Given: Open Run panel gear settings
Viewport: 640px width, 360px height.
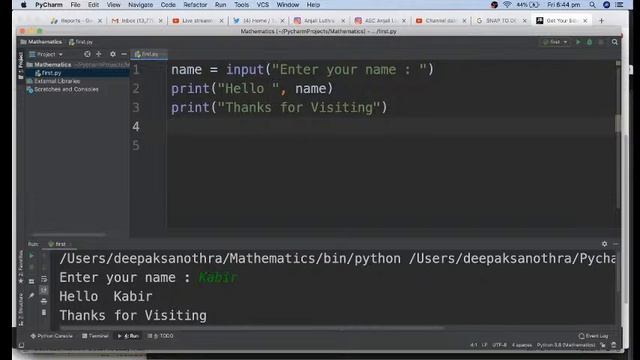Looking at the screenshot, I should point(604,244).
